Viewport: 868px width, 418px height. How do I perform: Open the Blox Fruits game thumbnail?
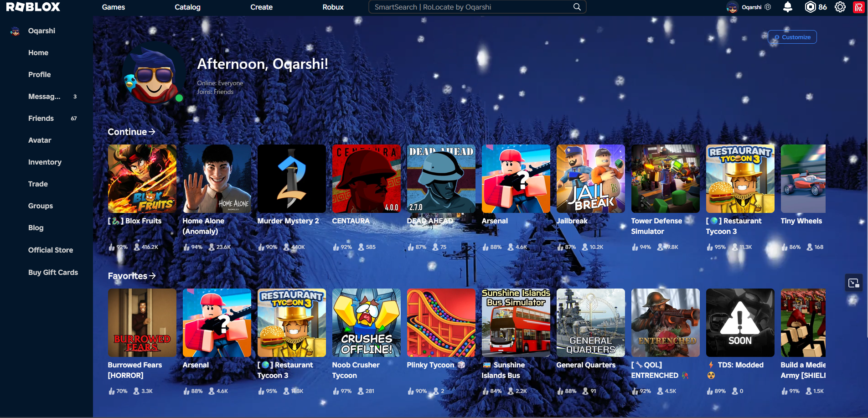click(x=142, y=179)
